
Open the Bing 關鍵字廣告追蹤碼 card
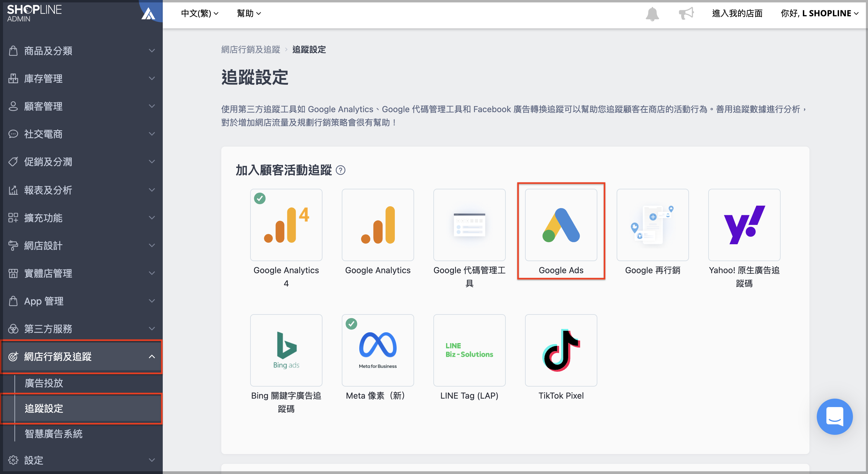click(x=286, y=350)
